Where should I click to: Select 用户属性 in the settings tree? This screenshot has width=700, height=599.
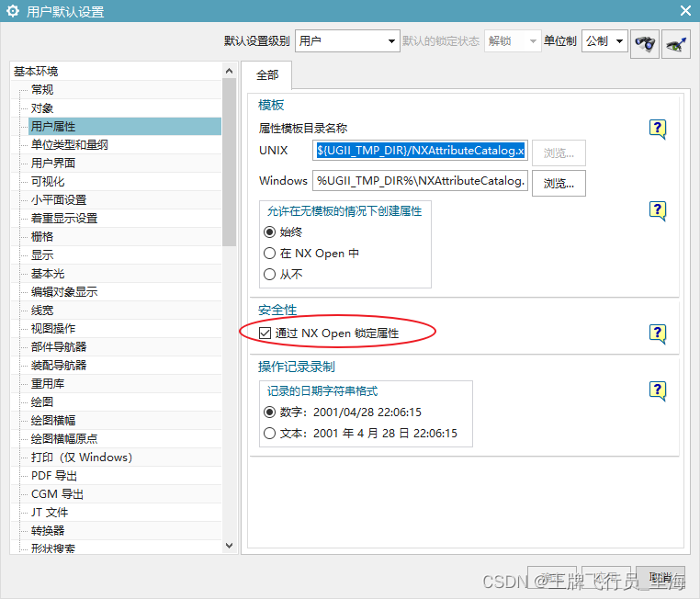[x=125, y=126]
